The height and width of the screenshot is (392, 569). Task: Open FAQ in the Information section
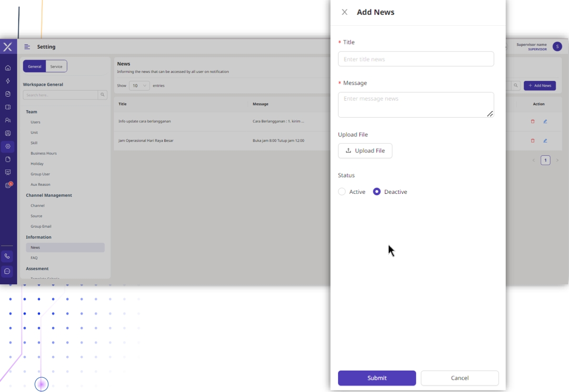pos(34,258)
